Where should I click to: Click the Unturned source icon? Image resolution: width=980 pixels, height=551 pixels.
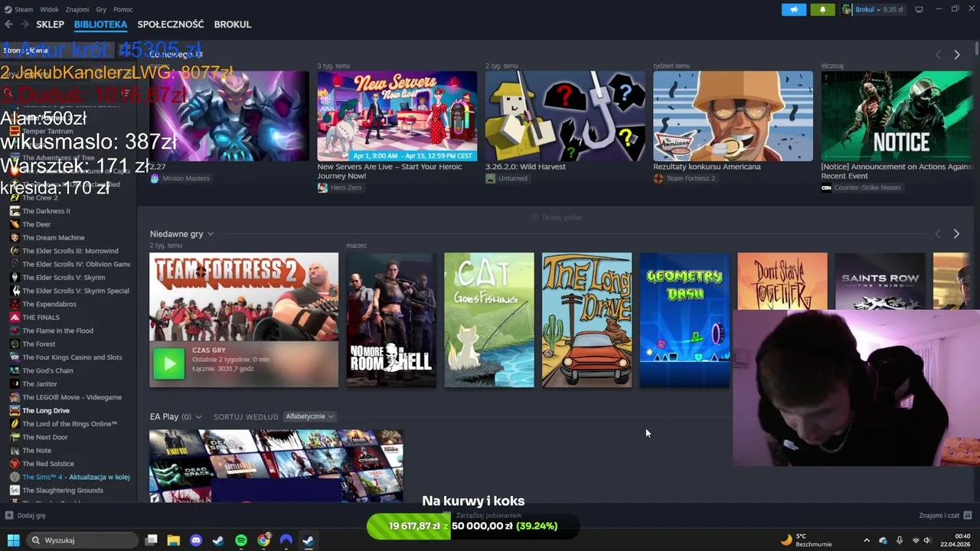490,178
